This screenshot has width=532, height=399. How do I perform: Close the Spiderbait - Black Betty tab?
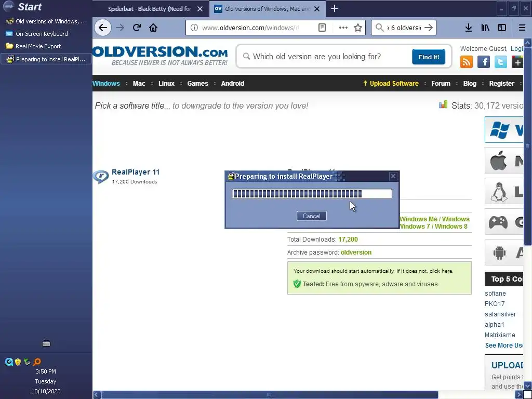[200, 9]
